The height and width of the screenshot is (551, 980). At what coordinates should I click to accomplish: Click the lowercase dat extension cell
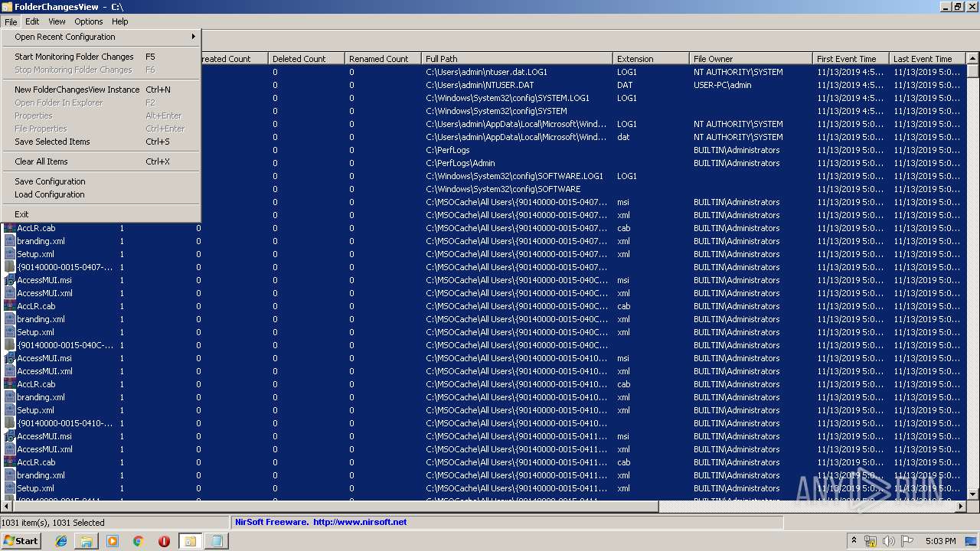[622, 137]
